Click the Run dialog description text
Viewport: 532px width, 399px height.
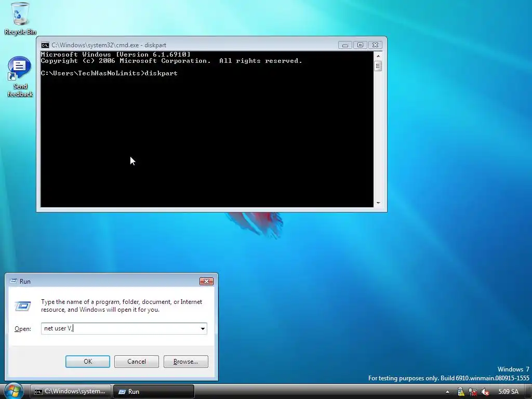tap(122, 305)
